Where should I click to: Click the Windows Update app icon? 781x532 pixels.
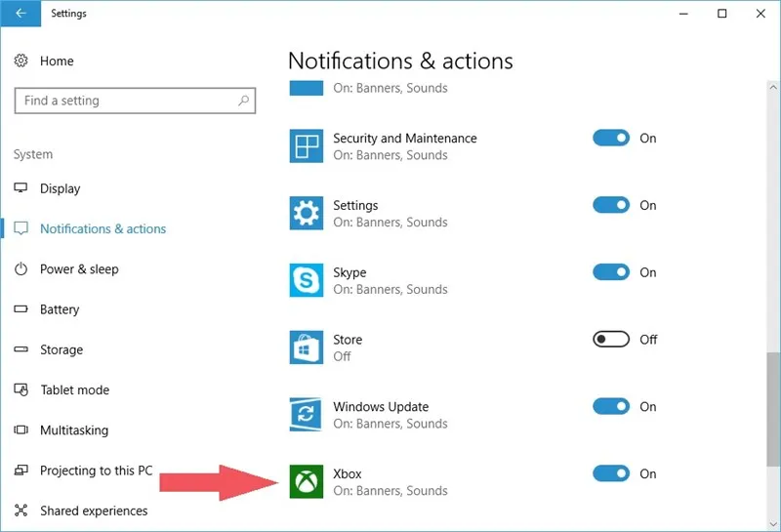coord(306,415)
